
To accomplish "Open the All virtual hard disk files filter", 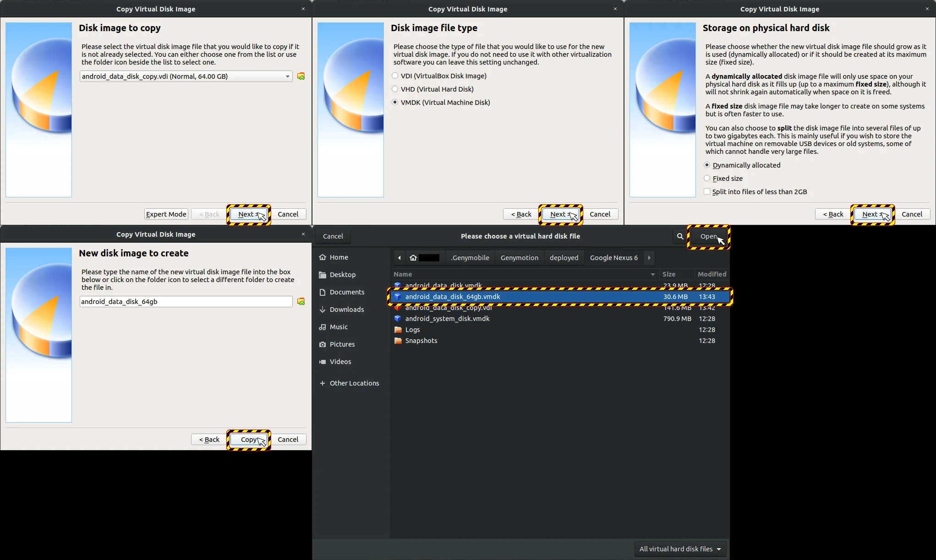I will coord(680,549).
